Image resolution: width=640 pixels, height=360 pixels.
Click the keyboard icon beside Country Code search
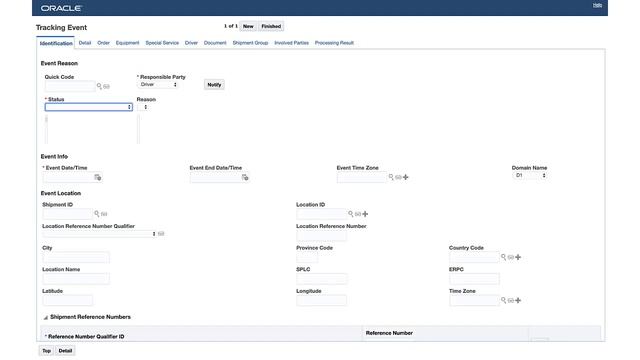click(x=511, y=257)
